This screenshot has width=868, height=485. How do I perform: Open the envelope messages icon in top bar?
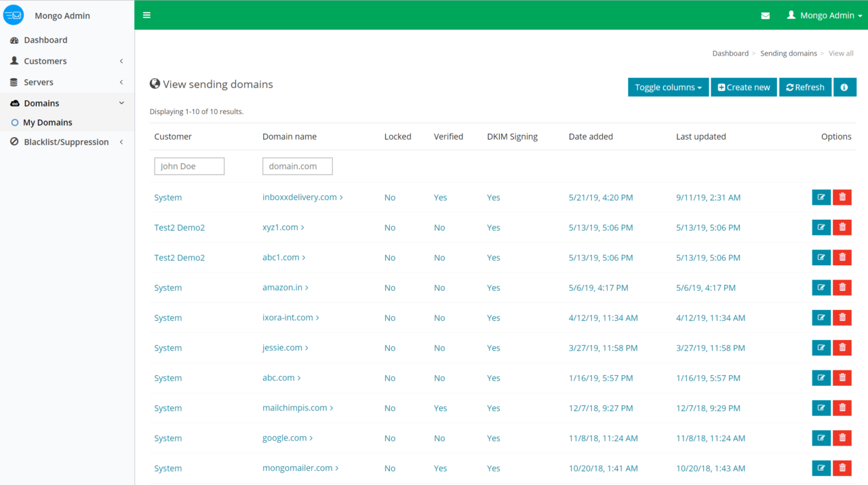pyautogui.click(x=766, y=14)
